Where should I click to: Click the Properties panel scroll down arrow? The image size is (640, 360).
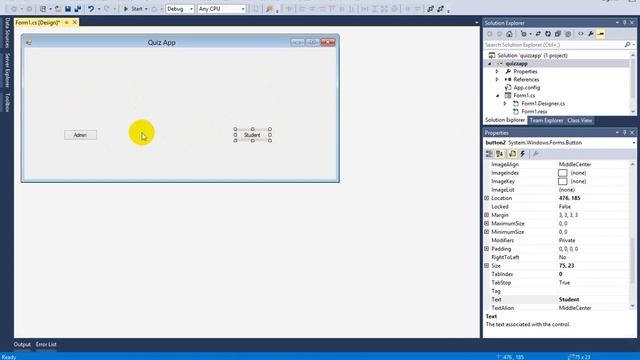pyautogui.click(x=633, y=306)
